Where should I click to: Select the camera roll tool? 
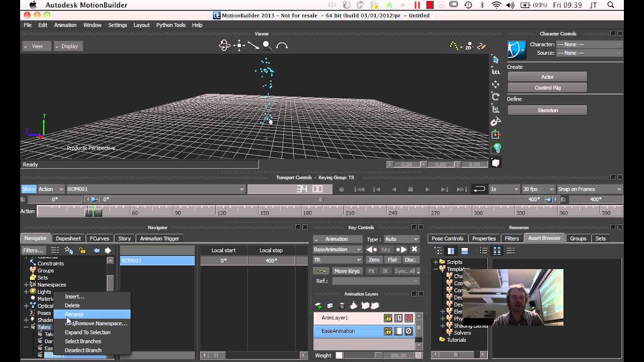(x=282, y=46)
